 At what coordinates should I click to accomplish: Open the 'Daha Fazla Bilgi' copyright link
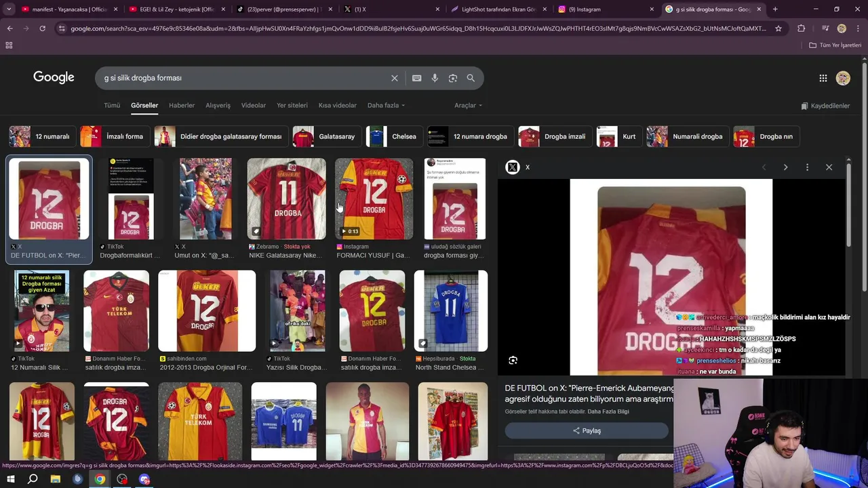[608, 411]
